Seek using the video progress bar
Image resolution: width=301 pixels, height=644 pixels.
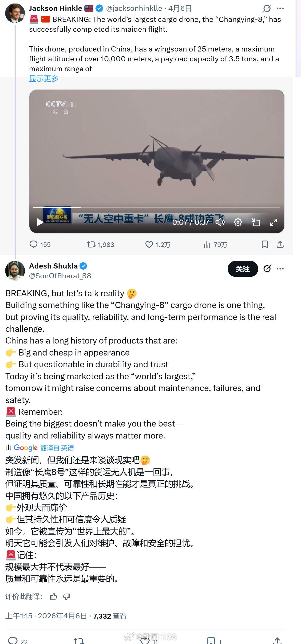157,208
